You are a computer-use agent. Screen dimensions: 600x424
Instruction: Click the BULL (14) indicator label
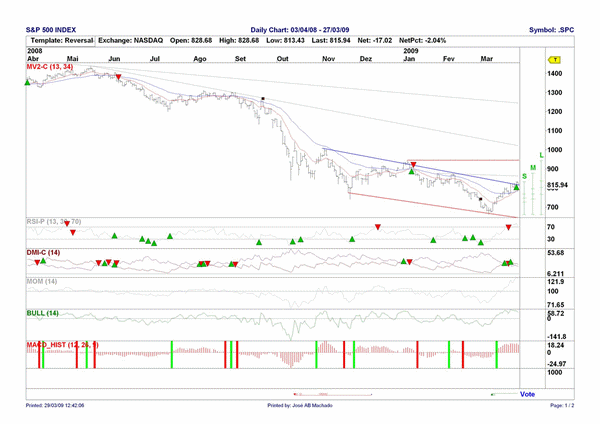pyautogui.click(x=42, y=313)
